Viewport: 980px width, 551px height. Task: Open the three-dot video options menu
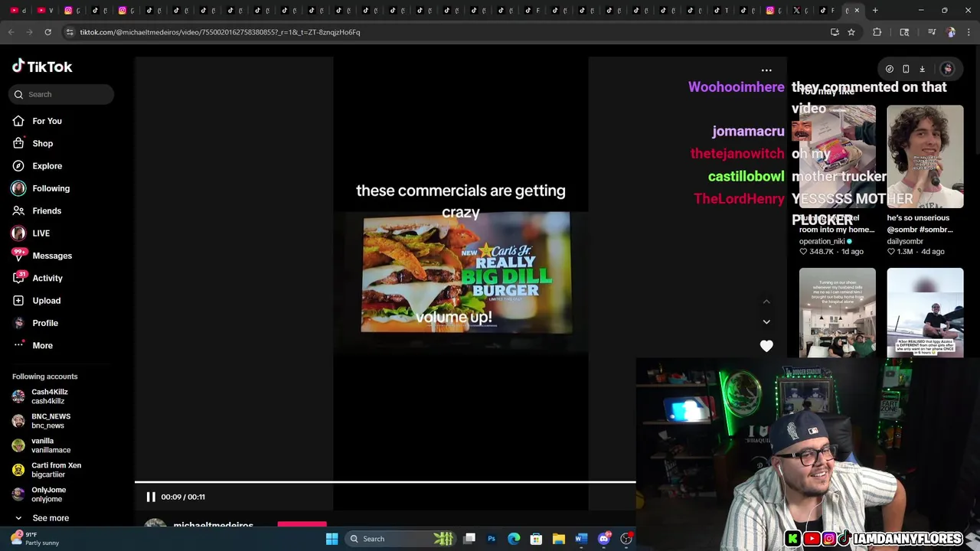tap(766, 70)
